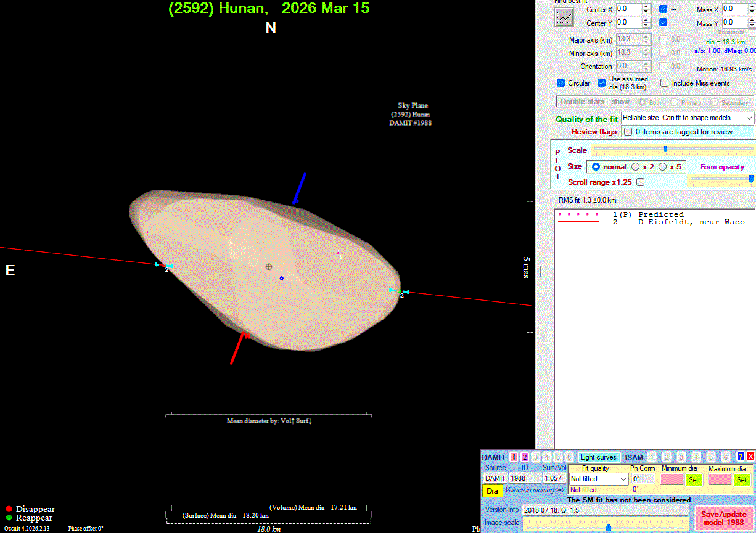The image size is (756, 533).
Task: Click the Version info text field
Action: pyautogui.click(x=604, y=510)
